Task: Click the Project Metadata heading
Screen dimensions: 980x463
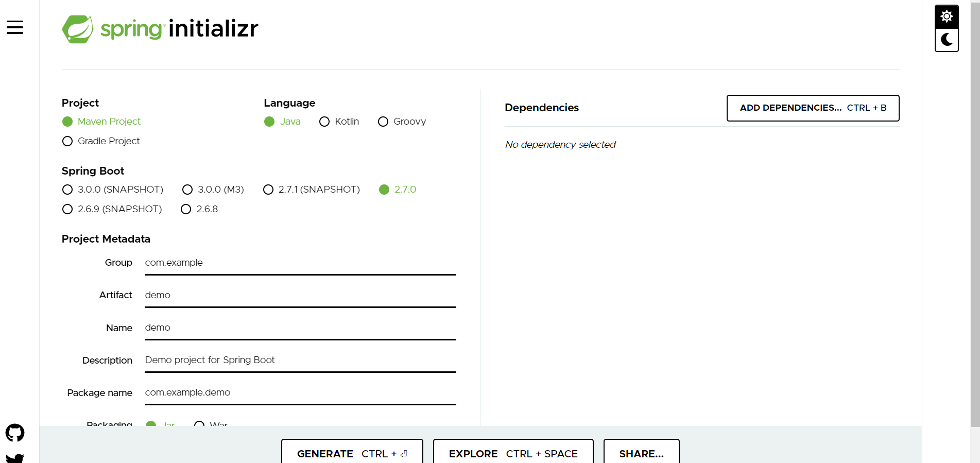Action: pyautogui.click(x=106, y=239)
